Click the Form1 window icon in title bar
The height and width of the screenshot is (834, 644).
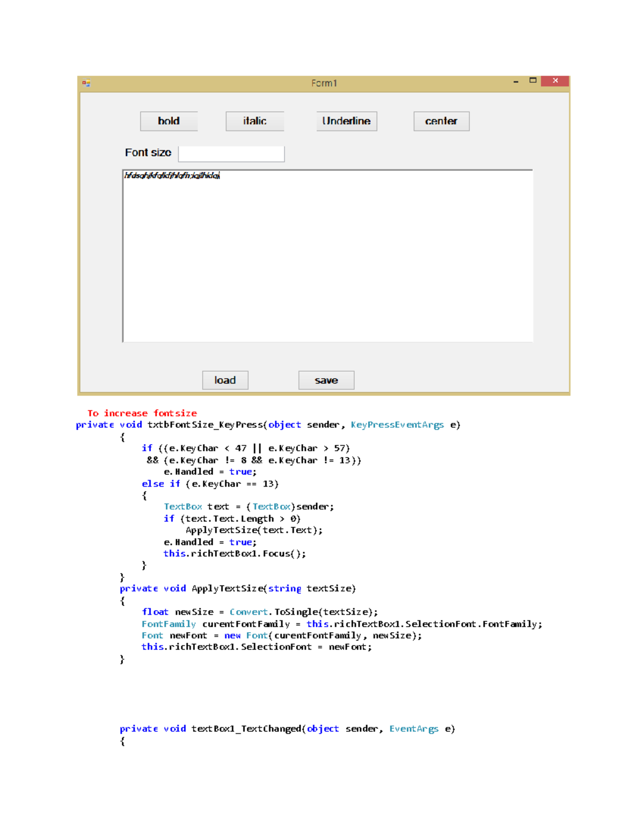tap(86, 83)
